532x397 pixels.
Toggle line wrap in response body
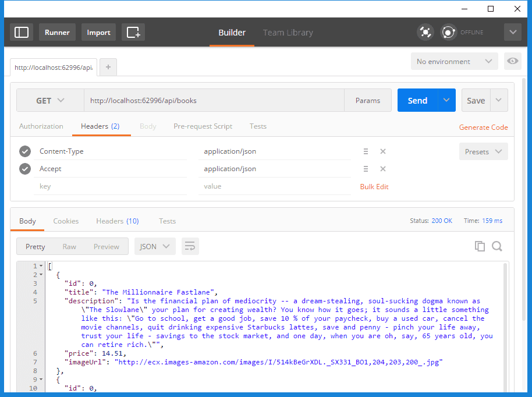[190, 246]
